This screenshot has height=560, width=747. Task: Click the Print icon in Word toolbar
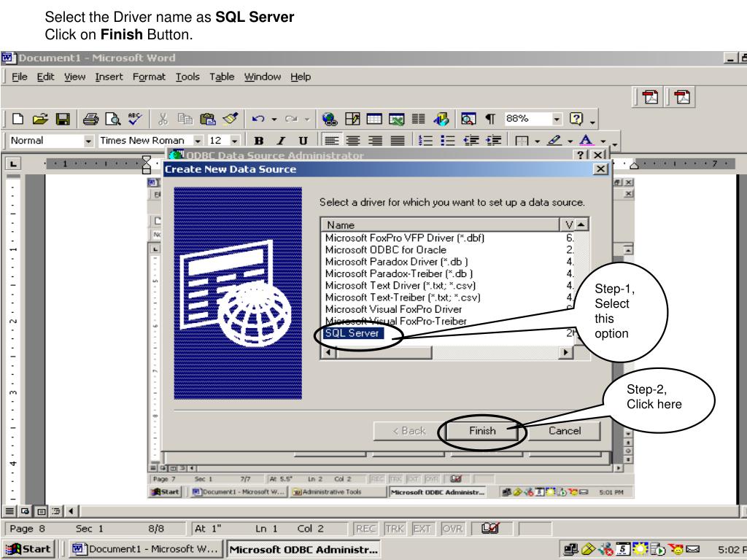[x=90, y=119]
